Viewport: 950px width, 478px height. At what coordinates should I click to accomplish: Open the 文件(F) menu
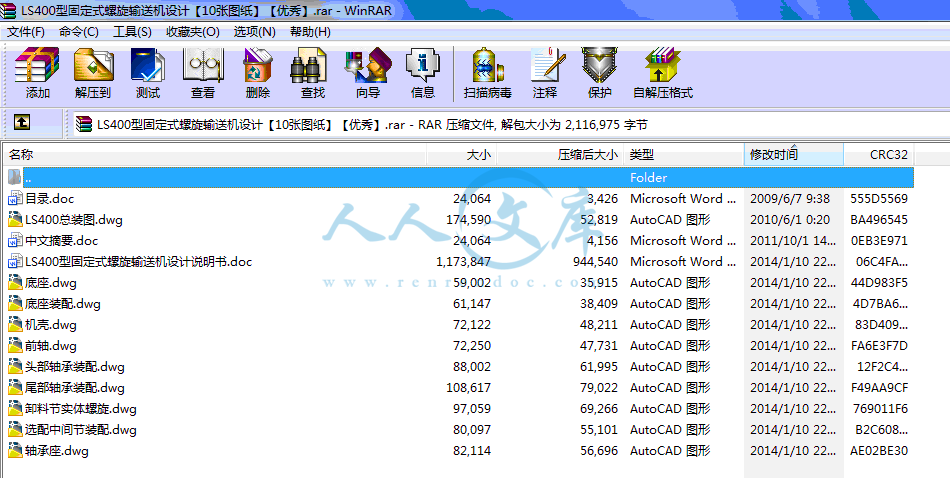26,32
